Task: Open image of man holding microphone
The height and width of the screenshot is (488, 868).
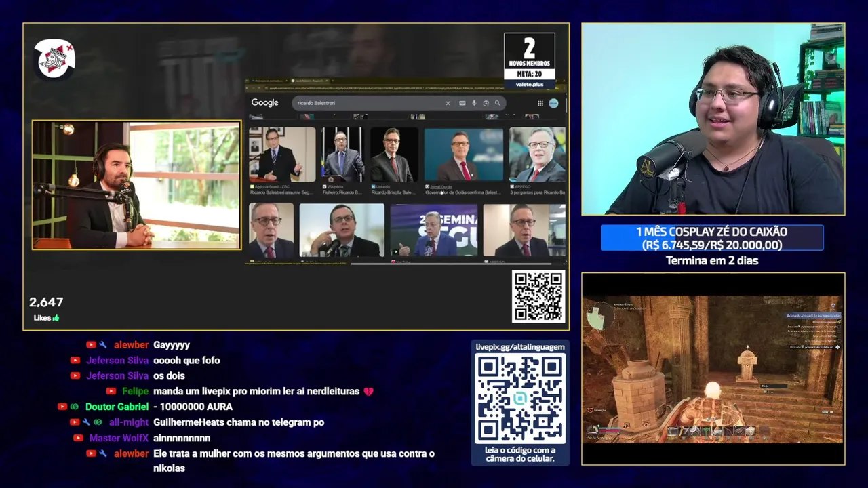Action: point(342,230)
